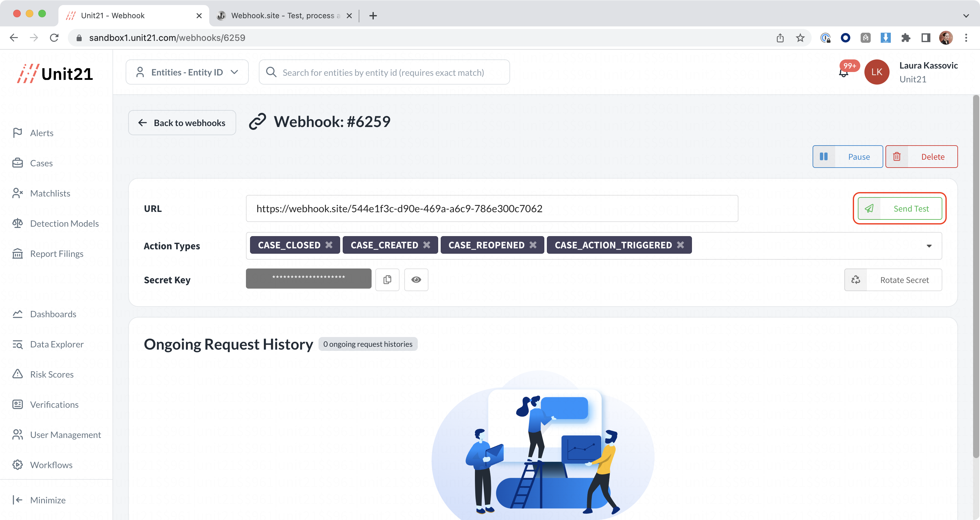Image resolution: width=980 pixels, height=520 pixels.
Task: Remove the CASE_ACTION_TRIGGERED tag
Action: point(681,245)
